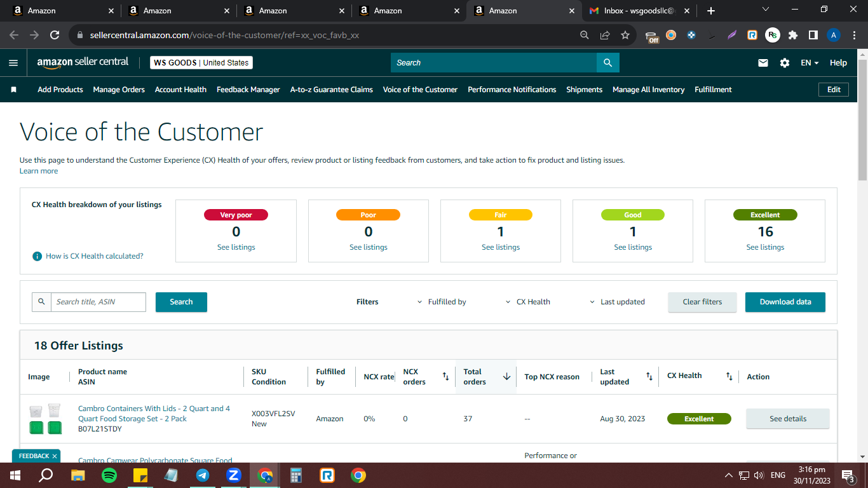868x488 pixels.
Task: Sort by the CX Health column arrows
Action: click(729, 377)
